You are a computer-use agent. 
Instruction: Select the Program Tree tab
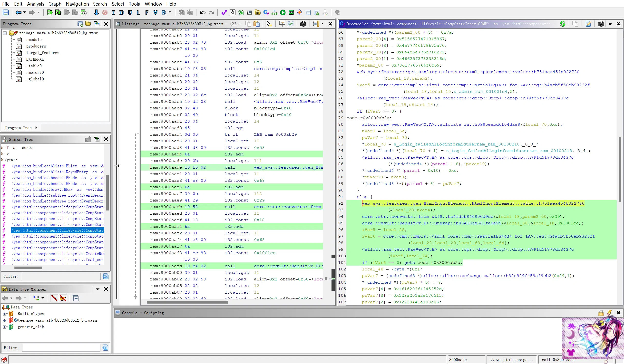18,128
